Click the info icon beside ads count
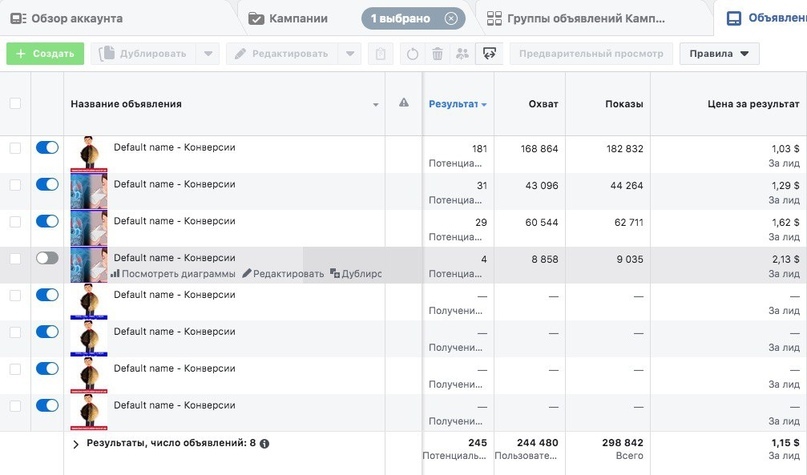Viewport: 807px width, 475px height. point(265,444)
